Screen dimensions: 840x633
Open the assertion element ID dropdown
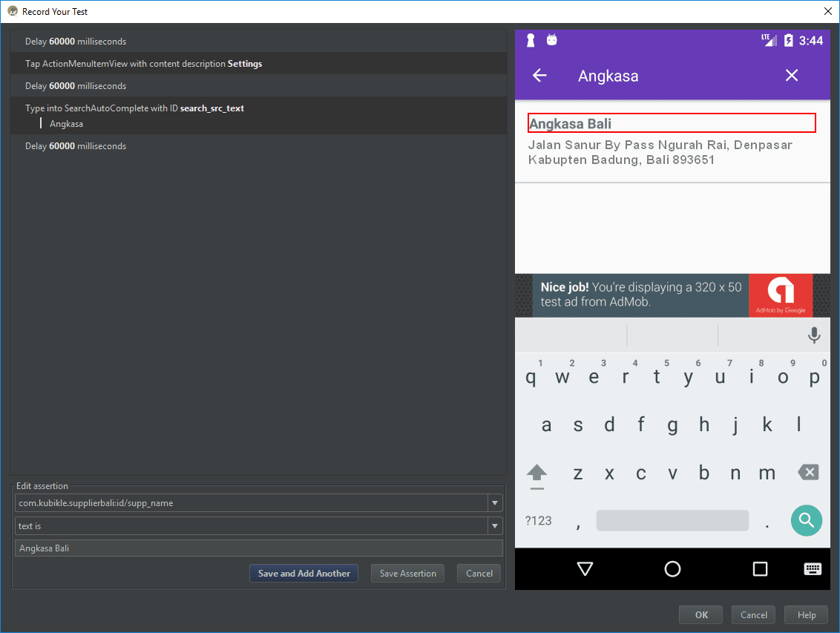pos(494,502)
